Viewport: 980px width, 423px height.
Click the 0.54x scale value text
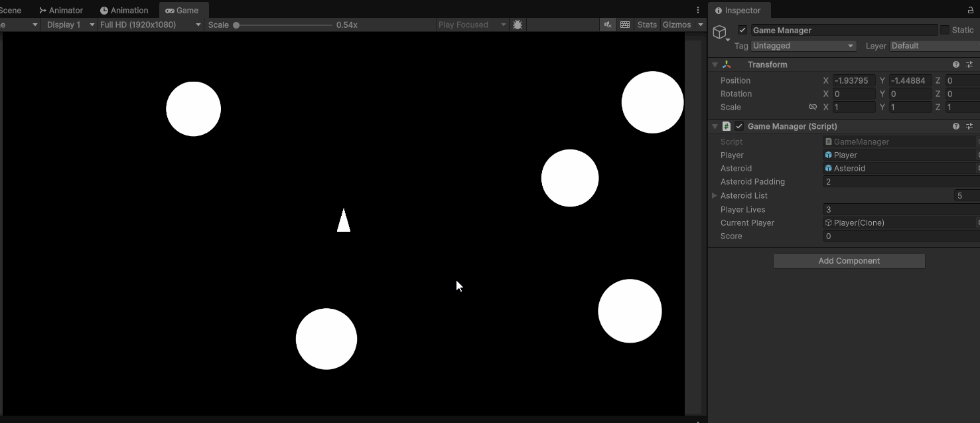(347, 25)
